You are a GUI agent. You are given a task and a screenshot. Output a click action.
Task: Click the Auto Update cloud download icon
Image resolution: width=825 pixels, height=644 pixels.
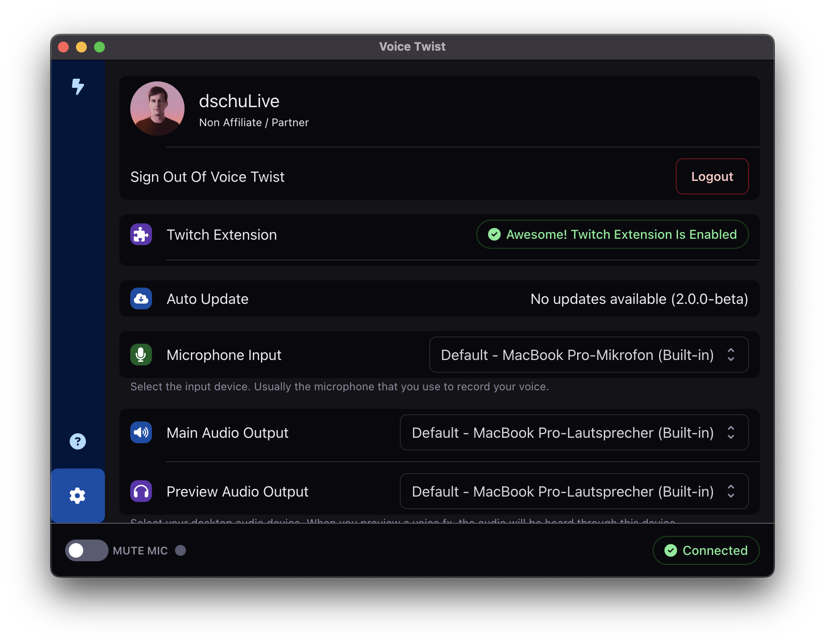pos(141,298)
